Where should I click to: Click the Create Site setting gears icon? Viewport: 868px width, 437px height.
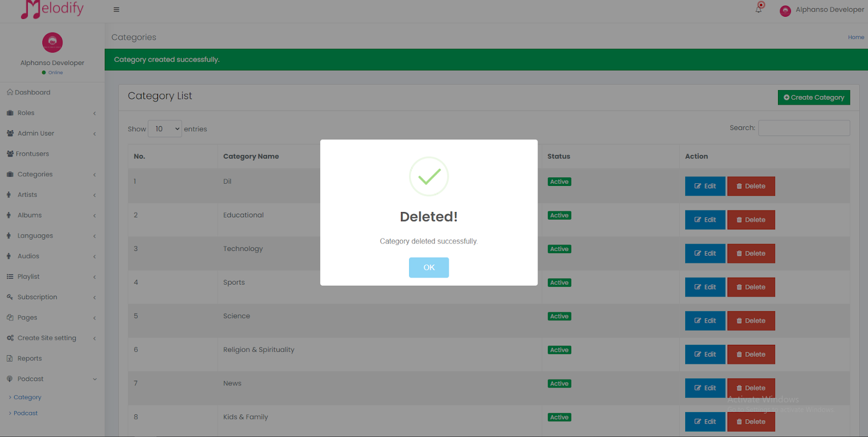point(10,338)
